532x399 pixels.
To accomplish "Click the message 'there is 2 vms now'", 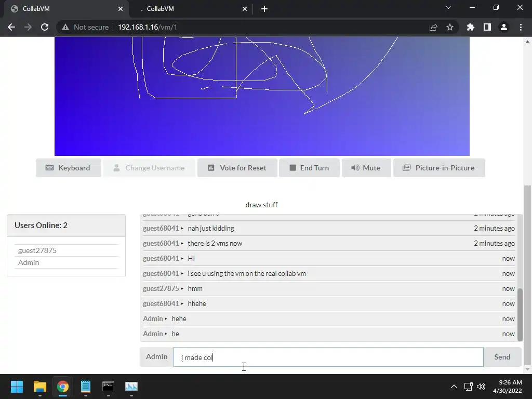I will point(215,243).
